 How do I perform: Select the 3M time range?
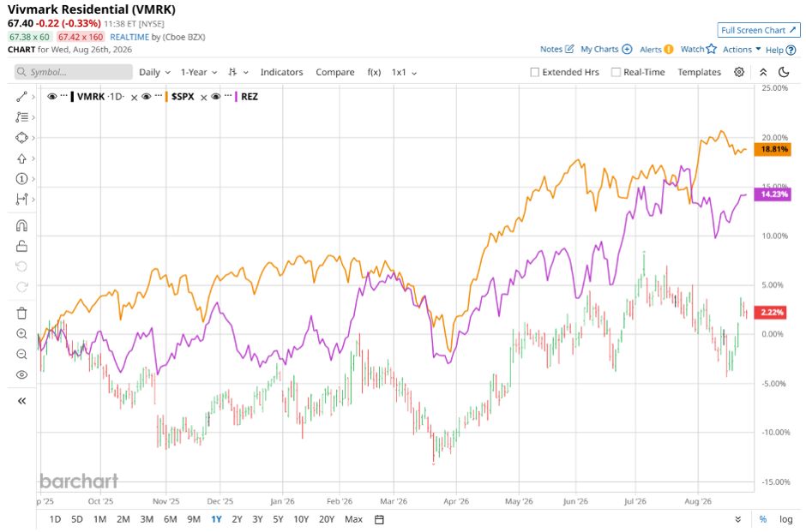(x=147, y=519)
